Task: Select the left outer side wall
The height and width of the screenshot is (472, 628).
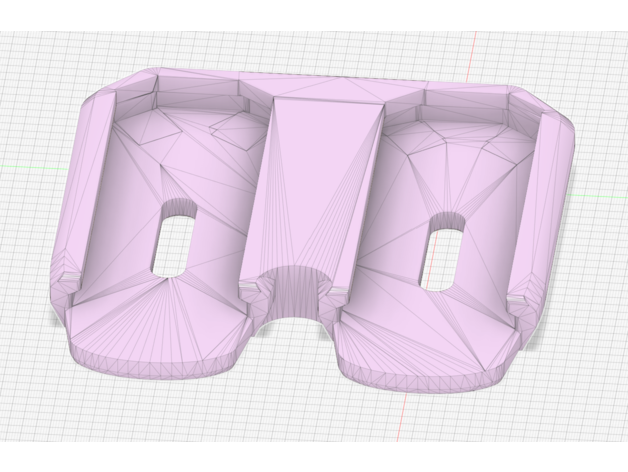Action: [70, 200]
